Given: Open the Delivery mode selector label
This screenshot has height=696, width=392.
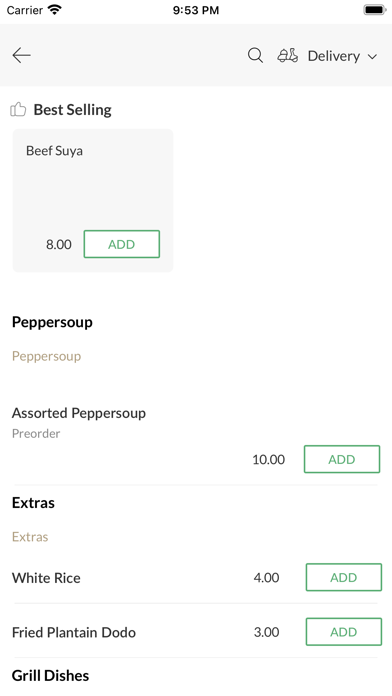Looking at the screenshot, I should 333,56.
